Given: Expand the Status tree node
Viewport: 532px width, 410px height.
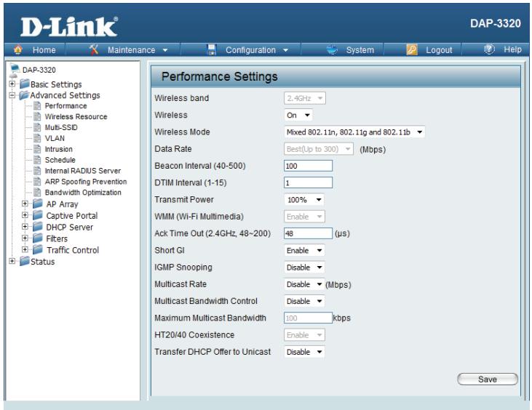Looking at the screenshot, I should pyautogui.click(x=12, y=261).
